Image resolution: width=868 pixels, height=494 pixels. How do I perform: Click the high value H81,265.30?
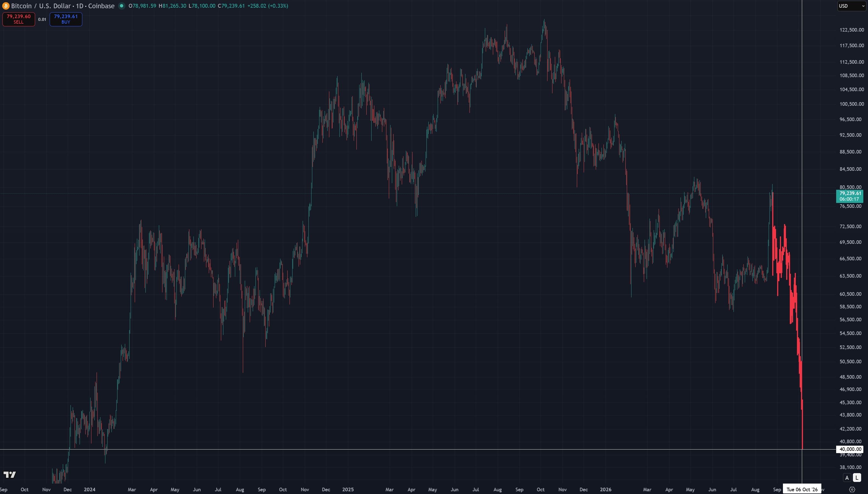tap(173, 6)
